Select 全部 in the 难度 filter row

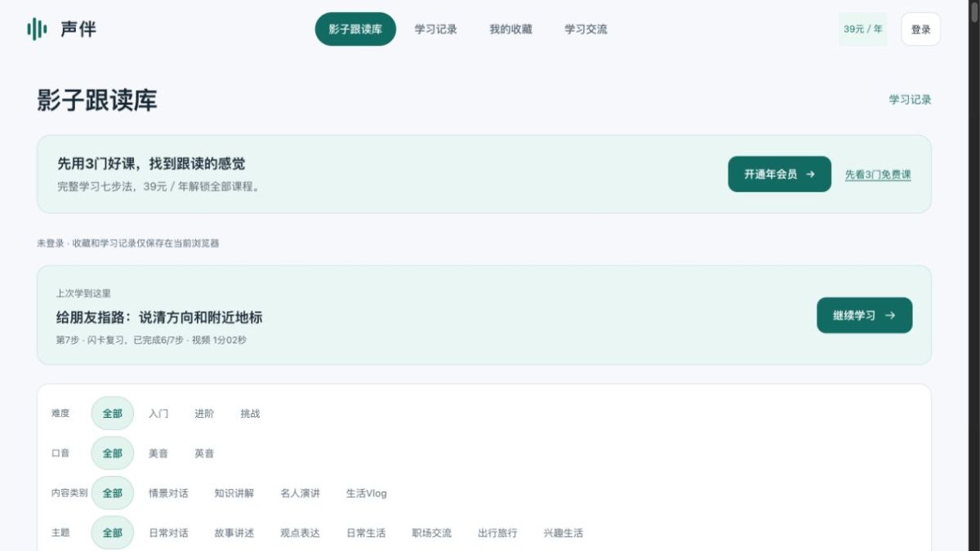pos(112,413)
